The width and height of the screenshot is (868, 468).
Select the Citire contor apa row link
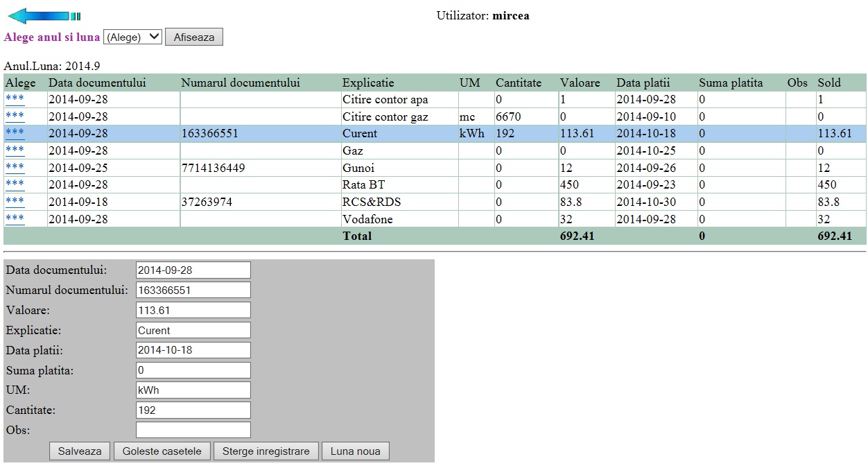click(15, 99)
